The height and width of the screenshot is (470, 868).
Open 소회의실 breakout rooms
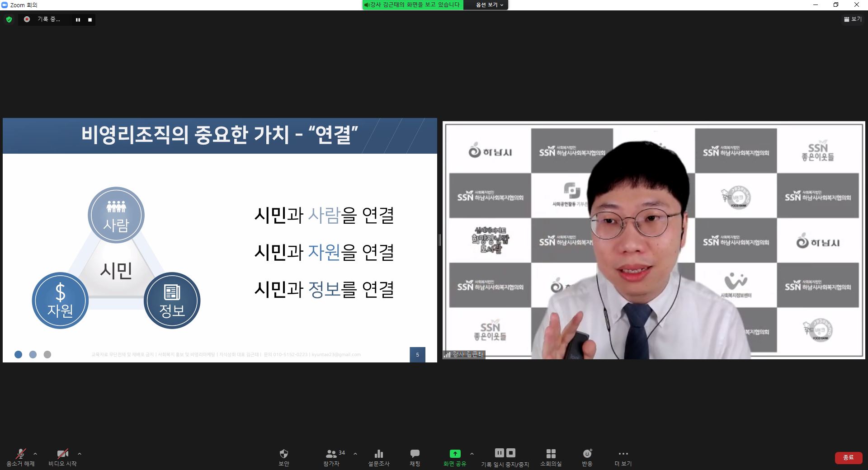pyautogui.click(x=551, y=457)
